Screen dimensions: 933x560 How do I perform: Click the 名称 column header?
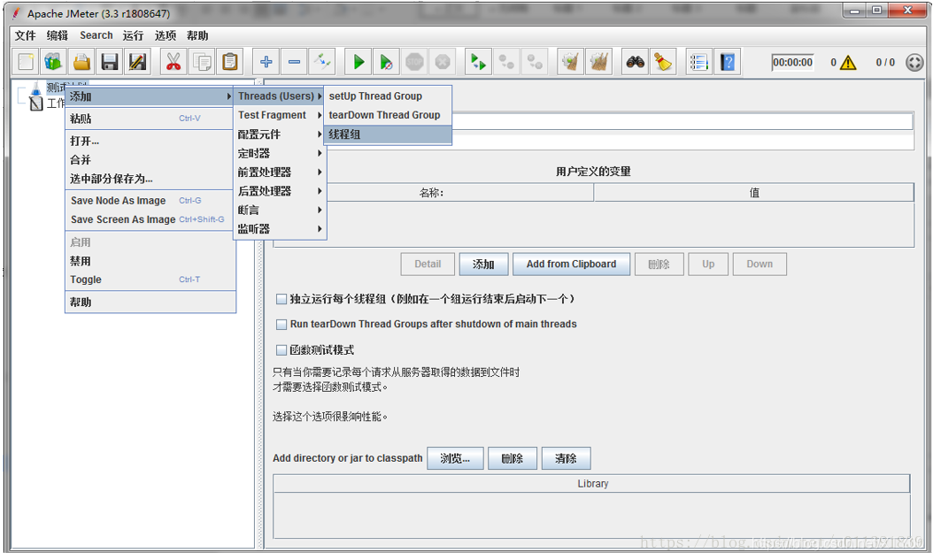[434, 193]
